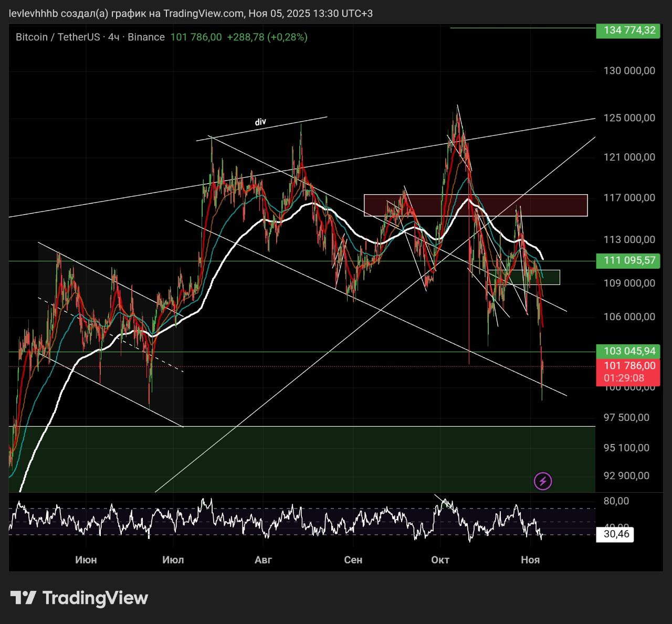Click the 80,00 level on RSI scale
The height and width of the screenshot is (624, 672).
click(x=616, y=501)
